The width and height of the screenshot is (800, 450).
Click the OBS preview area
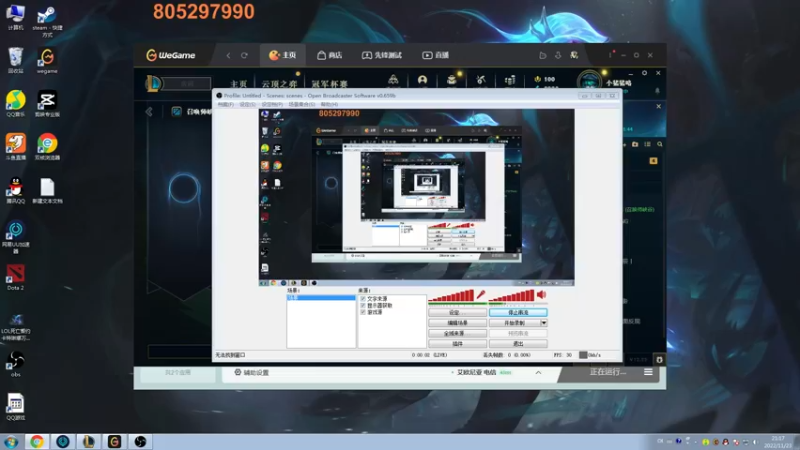coord(416,197)
